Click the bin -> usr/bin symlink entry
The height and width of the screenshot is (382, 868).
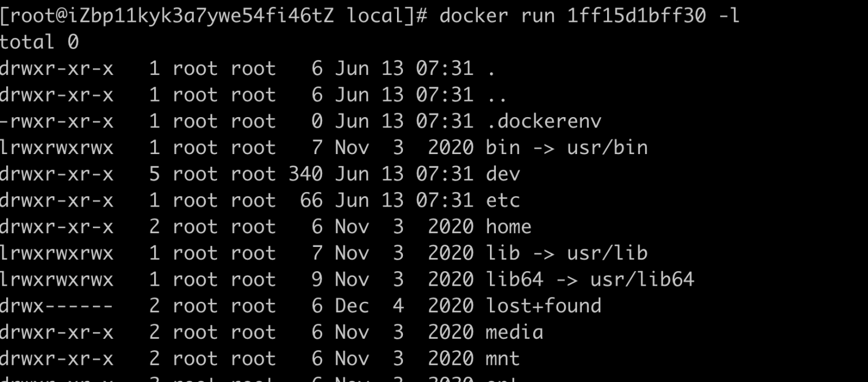coord(567,148)
